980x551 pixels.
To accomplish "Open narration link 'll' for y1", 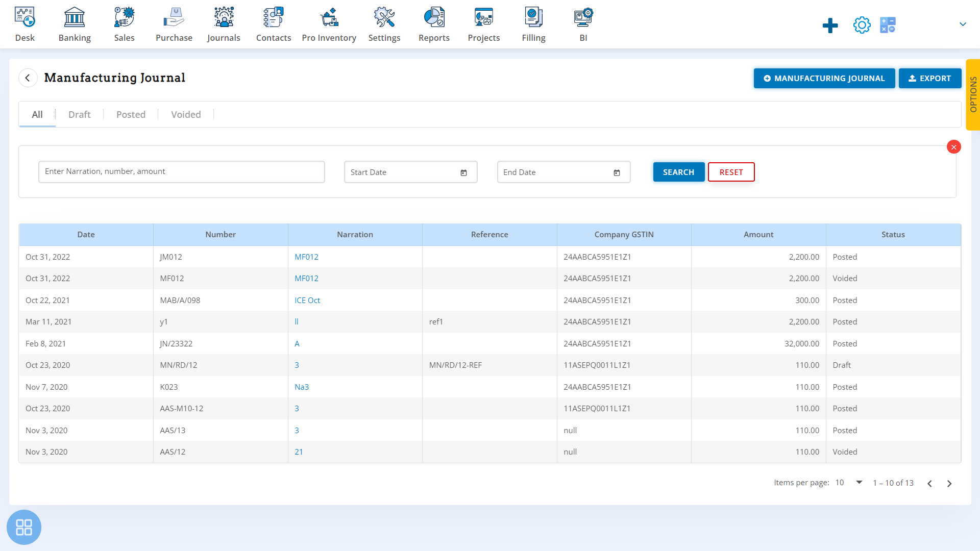I will click(x=297, y=321).
